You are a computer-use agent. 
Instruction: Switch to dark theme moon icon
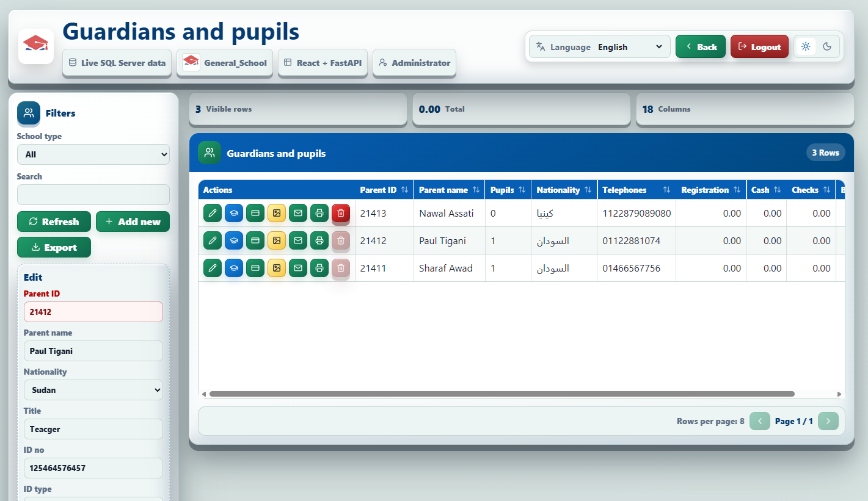click(828, 46)
